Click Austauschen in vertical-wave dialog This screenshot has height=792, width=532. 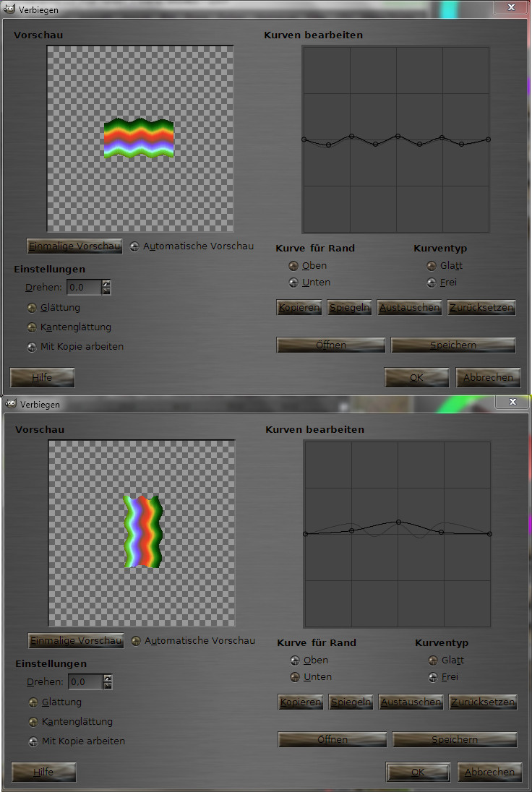point(411,702)
